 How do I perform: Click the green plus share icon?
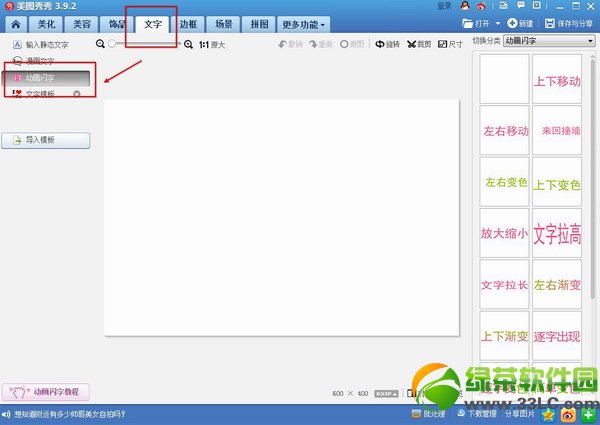click(588, 415)
